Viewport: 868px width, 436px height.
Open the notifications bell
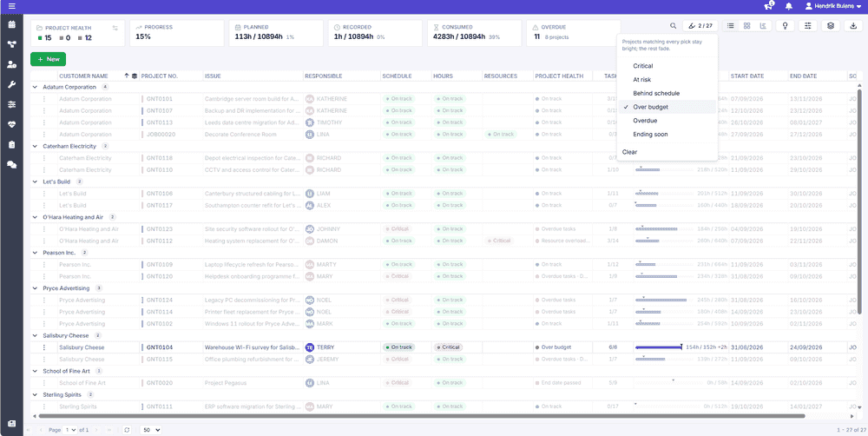(x=789, y=6)
